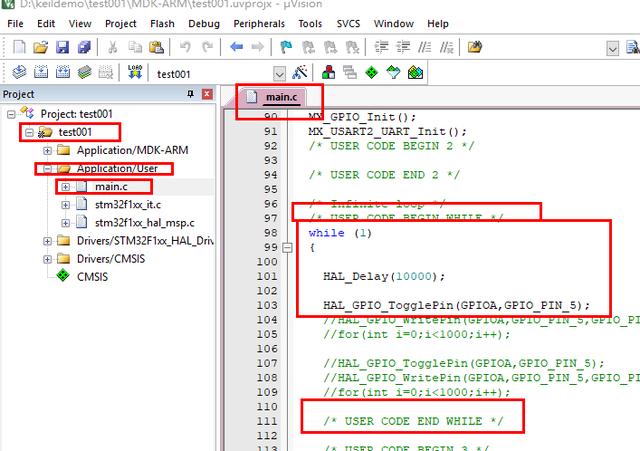Click the Redo arrow icon
This screenshot has height=451, width=640.
tap(207, 47)
